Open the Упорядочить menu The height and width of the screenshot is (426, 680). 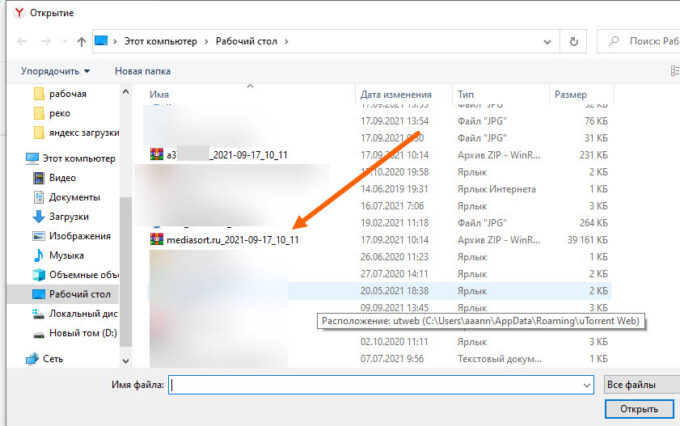click(55, 71)
